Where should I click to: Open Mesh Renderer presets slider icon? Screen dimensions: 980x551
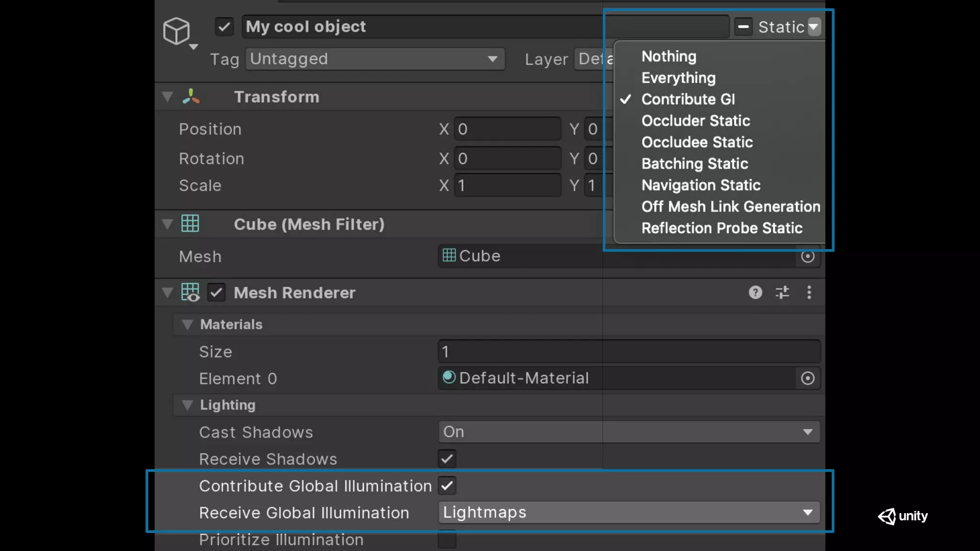click(782, 292)
